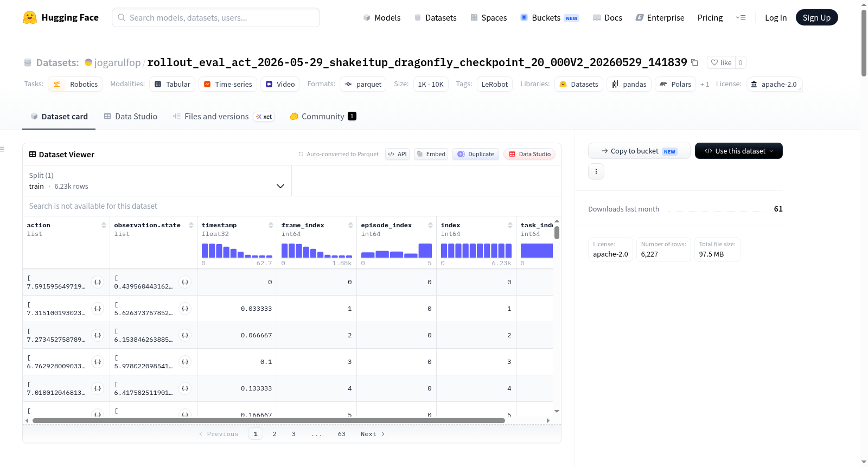The height and width of the screenshot is (467, 868).
Task: Like this dataset with the heart button
Action: (x=722, y=62)
